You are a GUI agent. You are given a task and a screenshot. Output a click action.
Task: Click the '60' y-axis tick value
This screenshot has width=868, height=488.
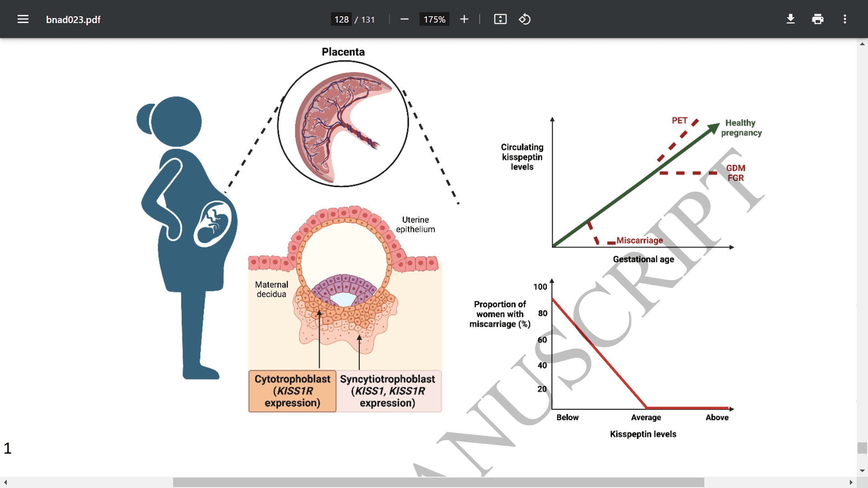coord(542,340)
